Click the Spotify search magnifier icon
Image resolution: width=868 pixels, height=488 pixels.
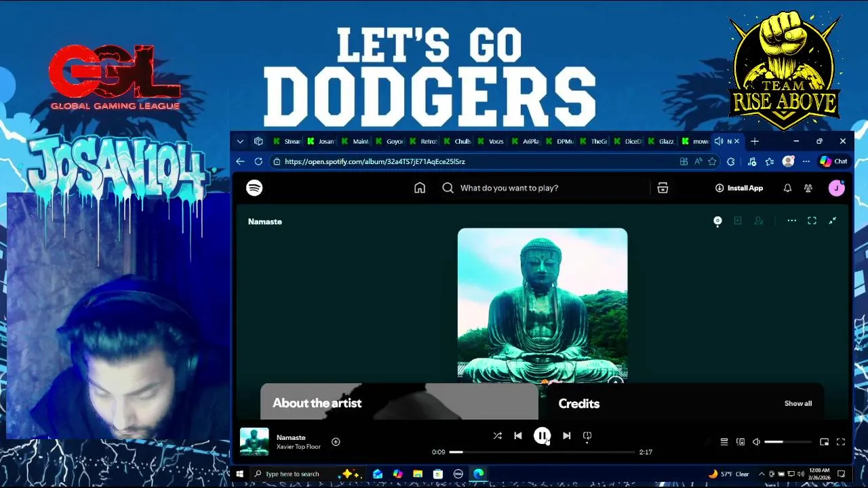coord(448,188)
